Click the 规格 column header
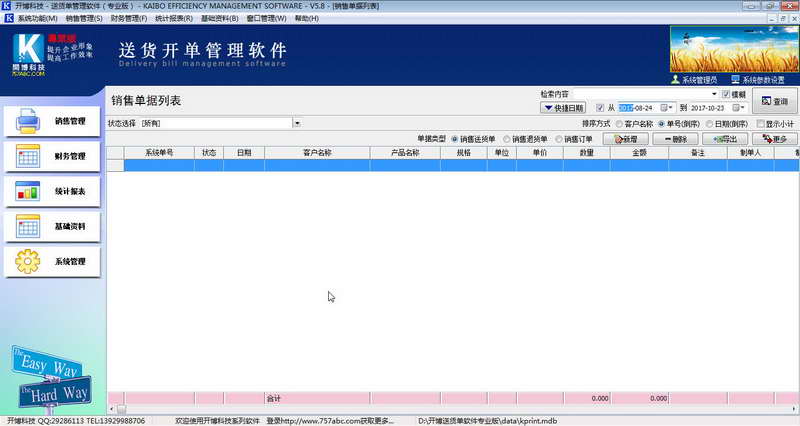 point(464,153)
